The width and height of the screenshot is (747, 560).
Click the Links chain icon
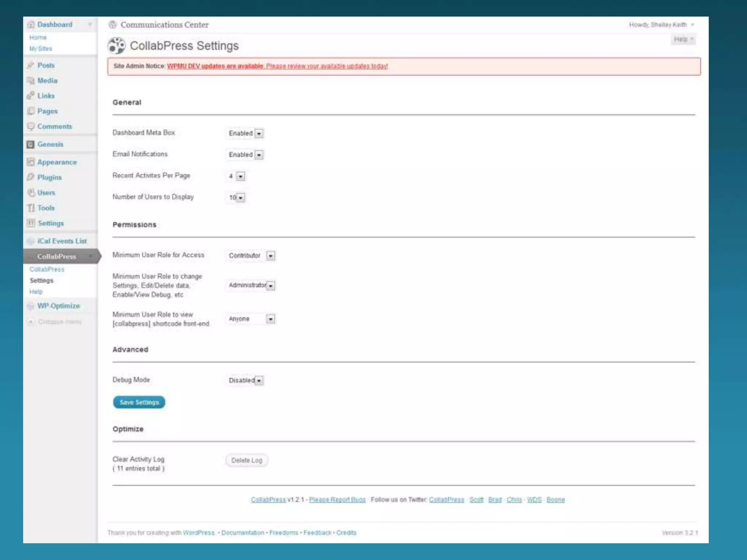click(31, 96)
